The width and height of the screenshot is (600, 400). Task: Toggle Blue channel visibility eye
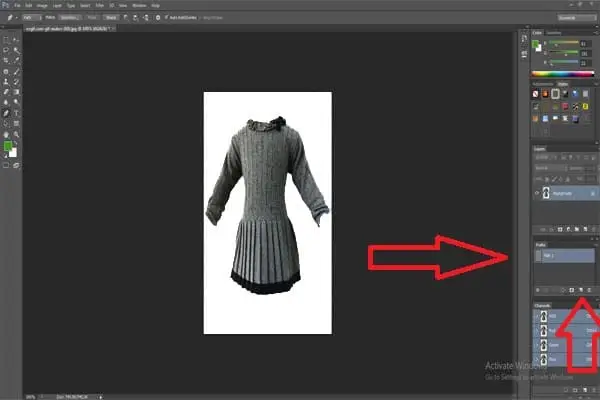click(x=536, y=359)
